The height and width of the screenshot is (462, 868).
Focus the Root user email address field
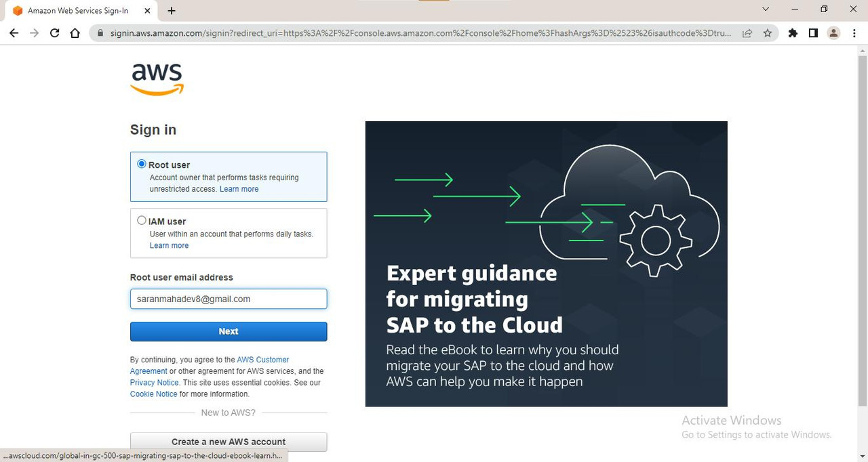229,299
